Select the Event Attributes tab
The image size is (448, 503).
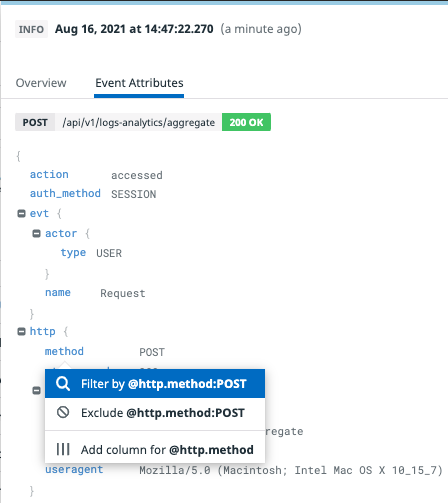pos(139,83)
